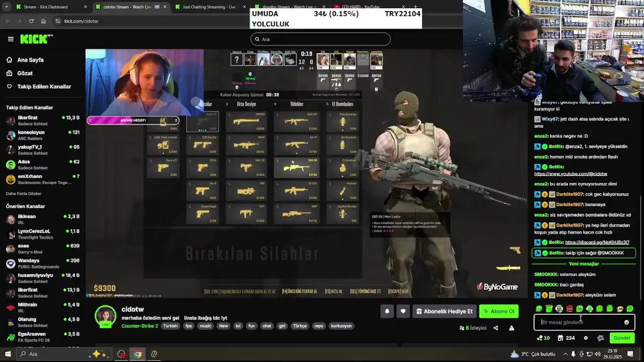The image size is (644, 362).
Task: Open the discord.gg link from BotRix
Action: pos(597,242)
